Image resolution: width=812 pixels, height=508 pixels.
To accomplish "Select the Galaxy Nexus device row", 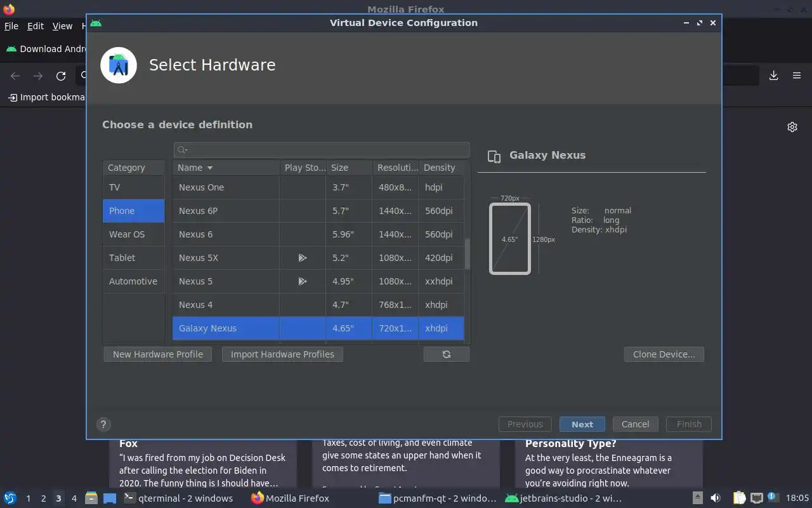I will click(x=318, y=328).
